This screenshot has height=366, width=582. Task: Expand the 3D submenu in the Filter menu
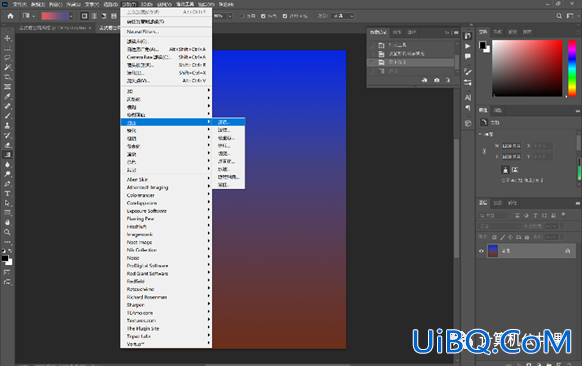[166, 91]
